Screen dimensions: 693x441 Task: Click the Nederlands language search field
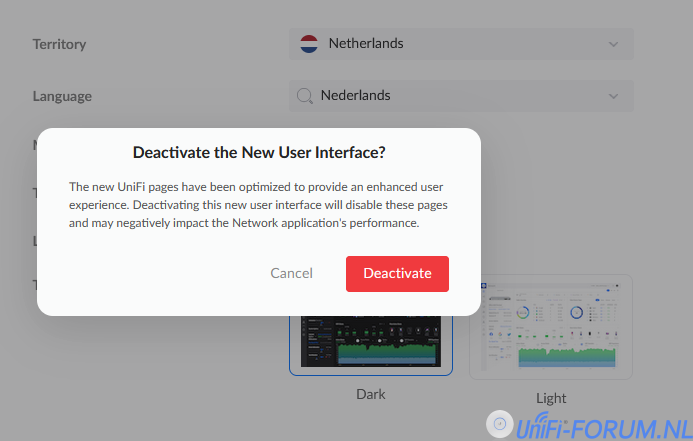pyautogui.click(x=460, y=96)
